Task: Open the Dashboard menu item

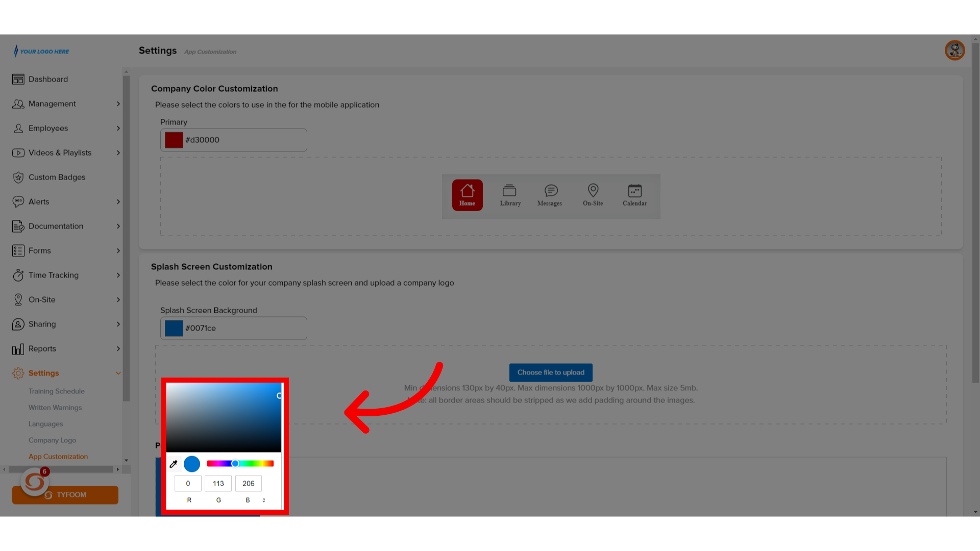Action: (48, 80)
